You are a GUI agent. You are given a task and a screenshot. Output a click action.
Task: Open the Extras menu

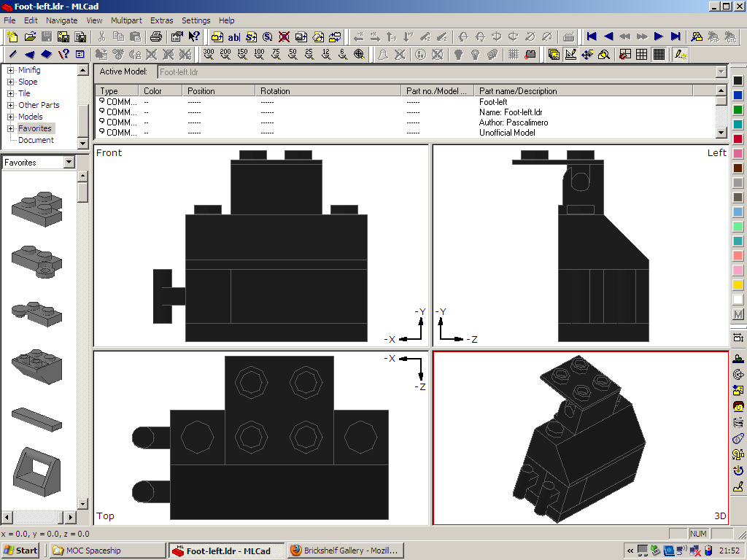click(x=161, y=20)
